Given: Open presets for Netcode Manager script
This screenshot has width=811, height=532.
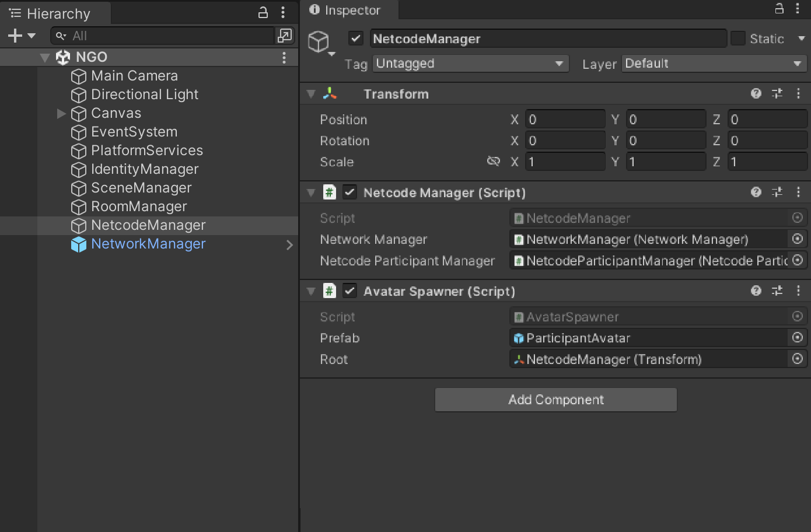Looking at the screenshot, I should (777, 192).
